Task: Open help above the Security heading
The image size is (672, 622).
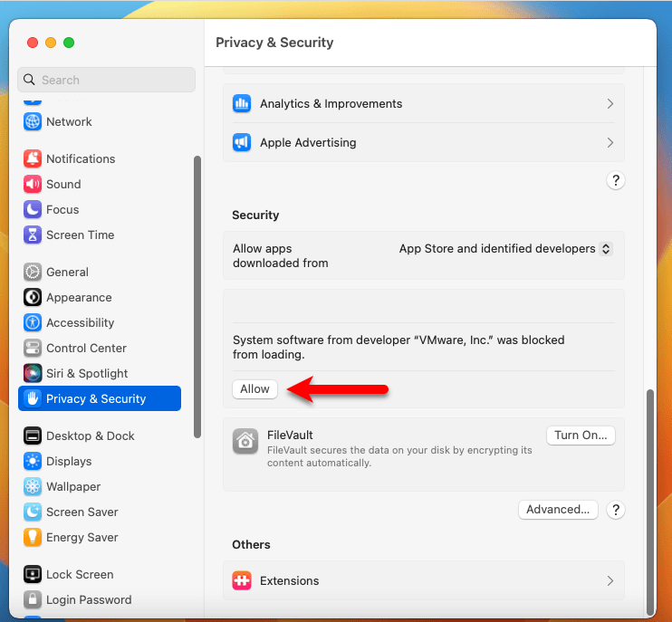Action: pyautogui.click(x=616, y=180)
